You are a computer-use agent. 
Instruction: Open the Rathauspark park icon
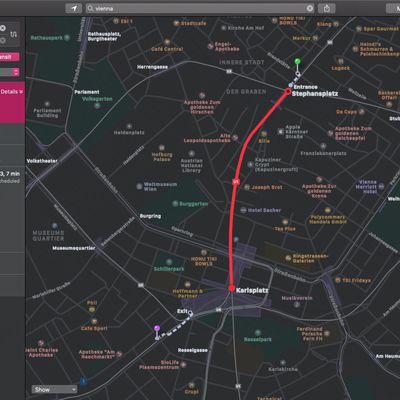pos(67,38)
